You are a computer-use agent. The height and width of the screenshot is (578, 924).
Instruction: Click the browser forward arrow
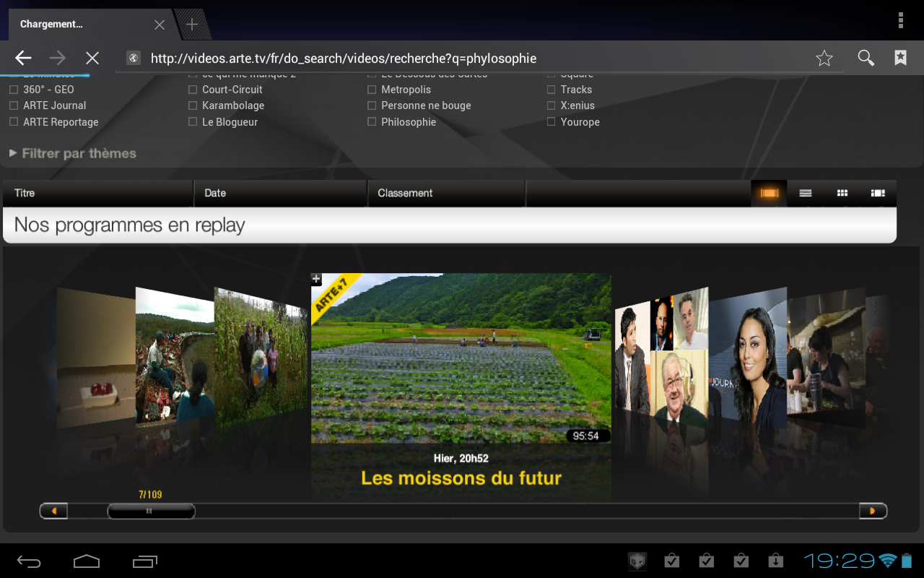point(58,58)
